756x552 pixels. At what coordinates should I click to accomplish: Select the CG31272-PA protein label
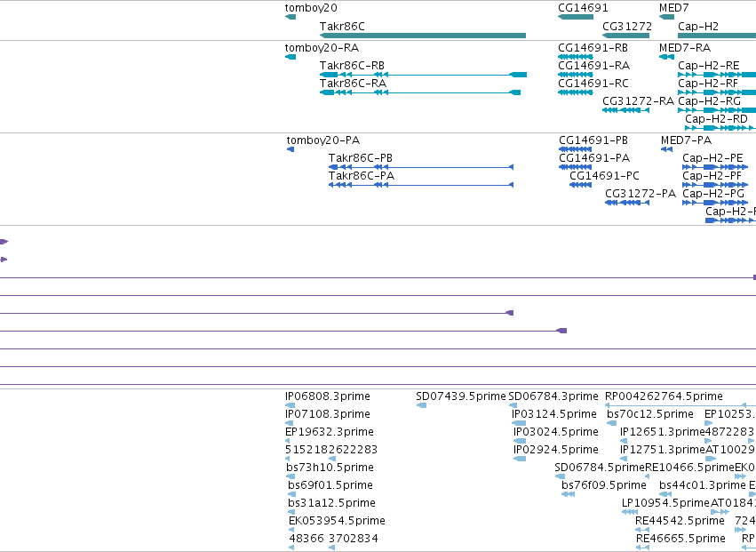click(641, 194)
